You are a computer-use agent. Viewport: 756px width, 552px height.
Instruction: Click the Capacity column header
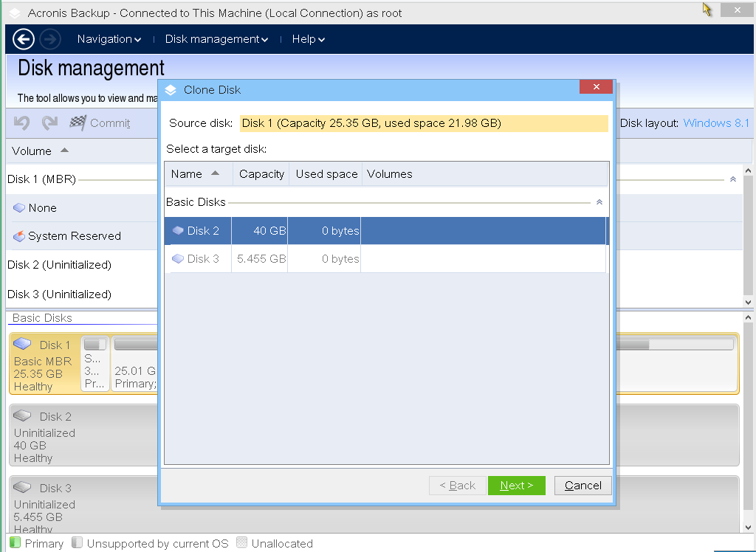click(x=261, y=174)
